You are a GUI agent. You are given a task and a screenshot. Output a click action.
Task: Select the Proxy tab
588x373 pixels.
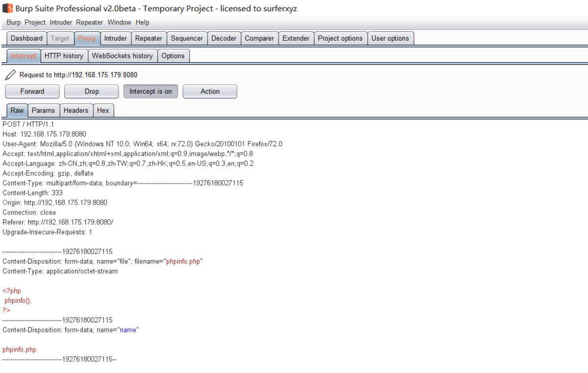(87, 38)
